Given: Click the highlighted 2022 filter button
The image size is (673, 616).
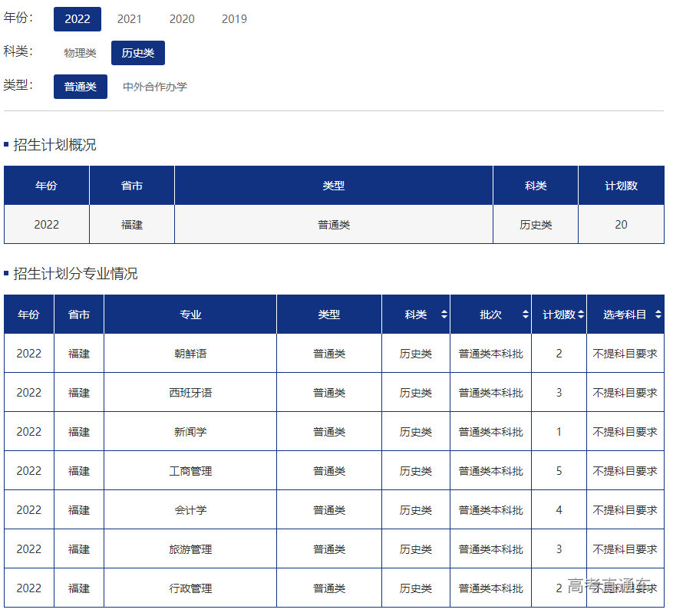Looking at the screenshot, I should pyautogui.click(x=78, y=18).
